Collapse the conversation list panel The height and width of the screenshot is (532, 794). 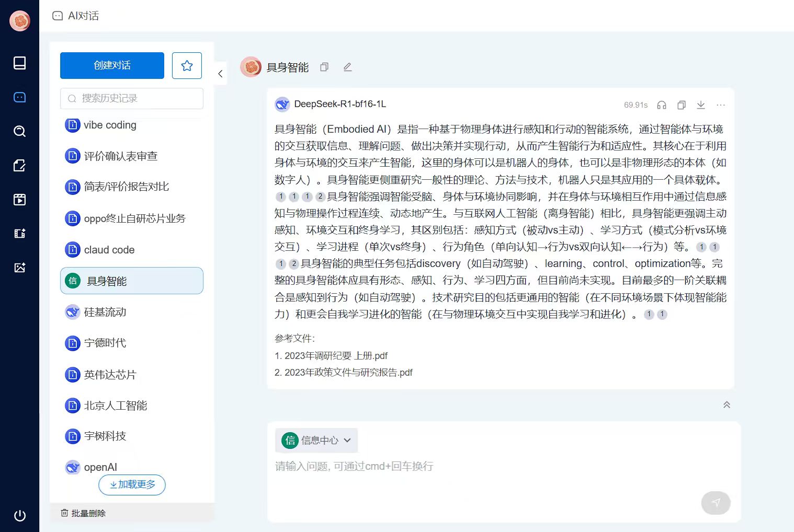click(220, 73)
